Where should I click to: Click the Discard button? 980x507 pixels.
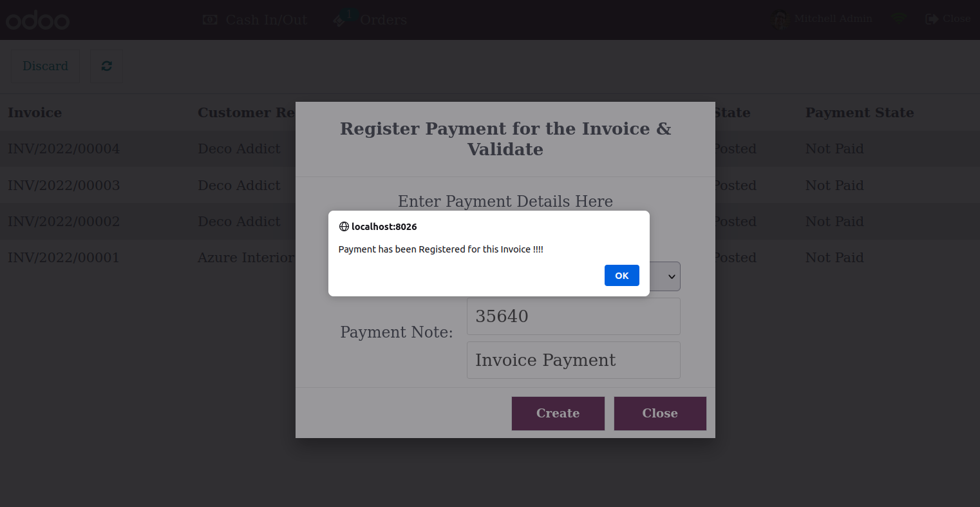(x=45, y=66)
